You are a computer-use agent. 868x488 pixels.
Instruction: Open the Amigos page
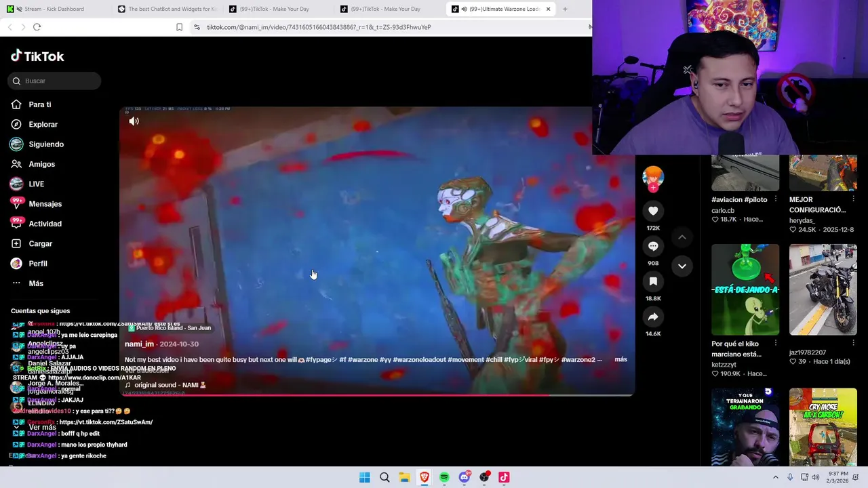(x=33, y=164)
